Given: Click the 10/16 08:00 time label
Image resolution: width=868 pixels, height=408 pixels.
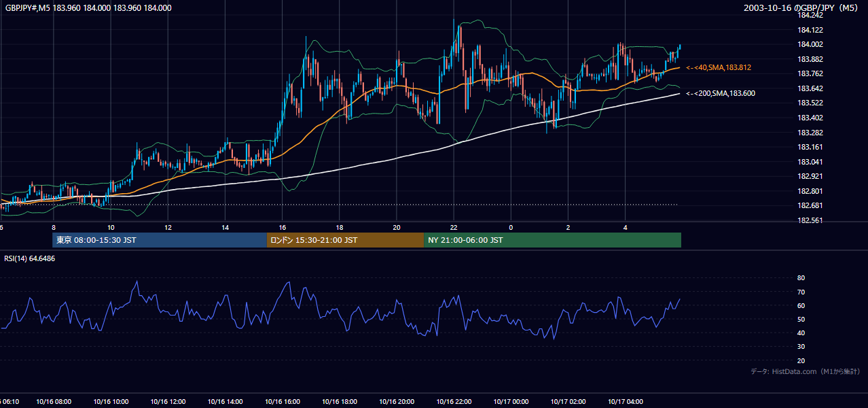Looking at the screenshot, I should (54, 402).
